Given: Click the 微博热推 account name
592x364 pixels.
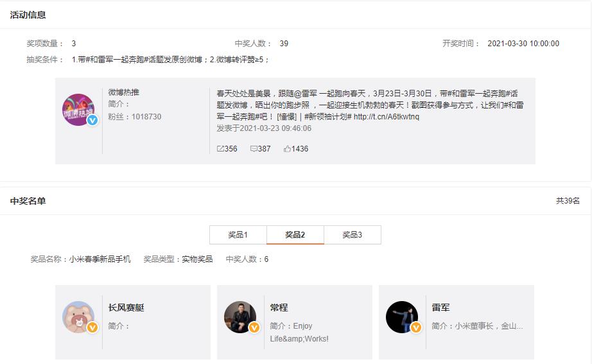Looking at the screenshot, I should tap(123, 92).
